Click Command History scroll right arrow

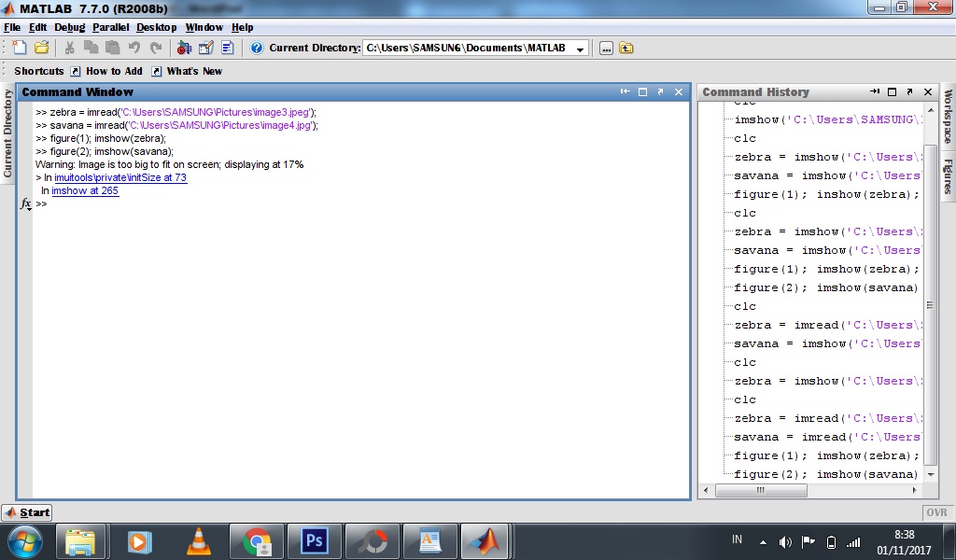click(x=915, y=490)
